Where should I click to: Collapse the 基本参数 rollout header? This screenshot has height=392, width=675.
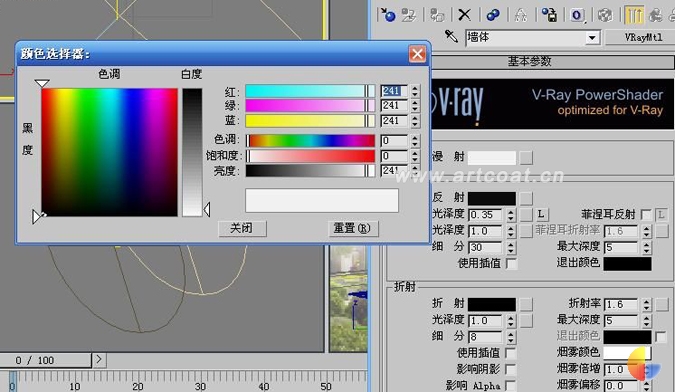pos(529,62)
